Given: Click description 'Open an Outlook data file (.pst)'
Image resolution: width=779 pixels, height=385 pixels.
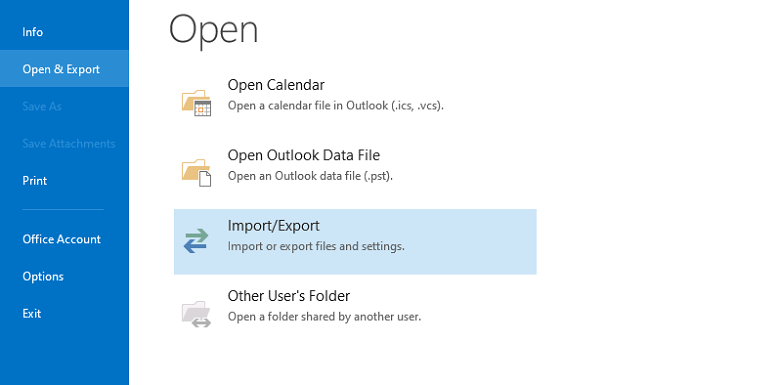Looking at the screenshot, I should tap(311, 176).
